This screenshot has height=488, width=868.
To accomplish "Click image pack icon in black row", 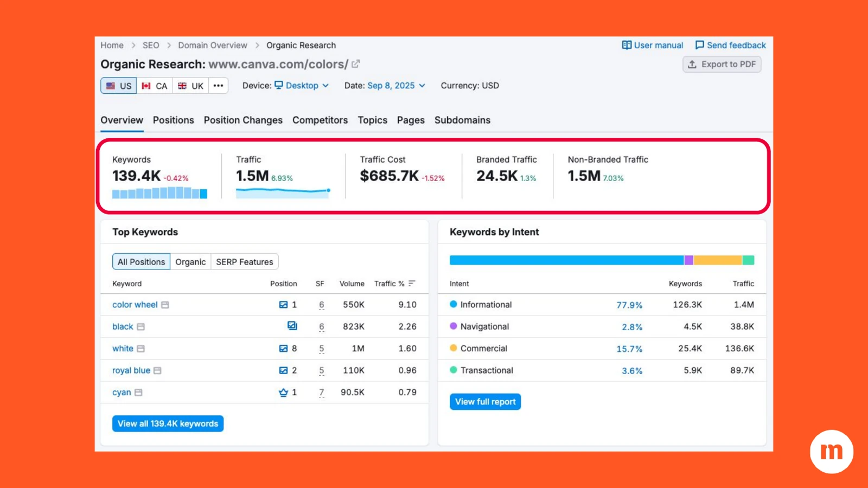I will coord(292,326).
